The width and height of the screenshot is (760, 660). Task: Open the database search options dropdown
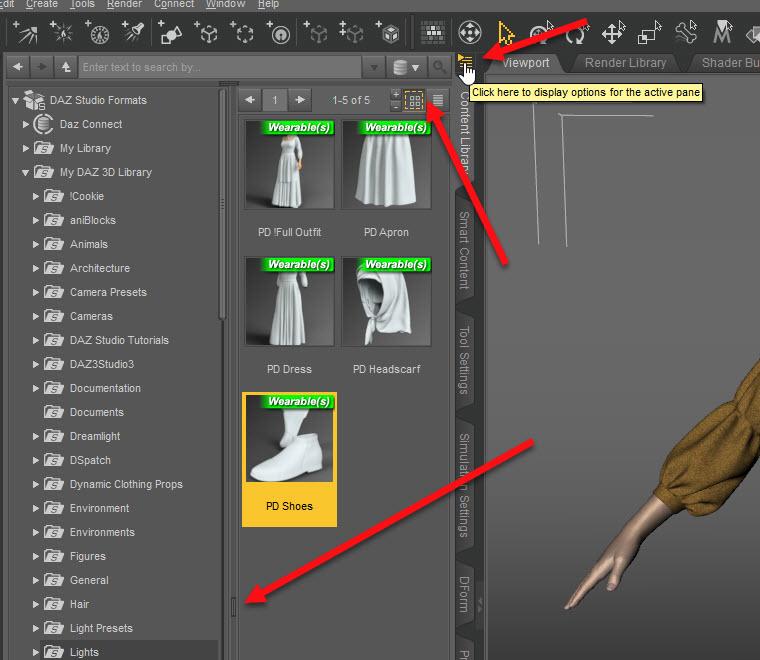click(x=406, y=67)
